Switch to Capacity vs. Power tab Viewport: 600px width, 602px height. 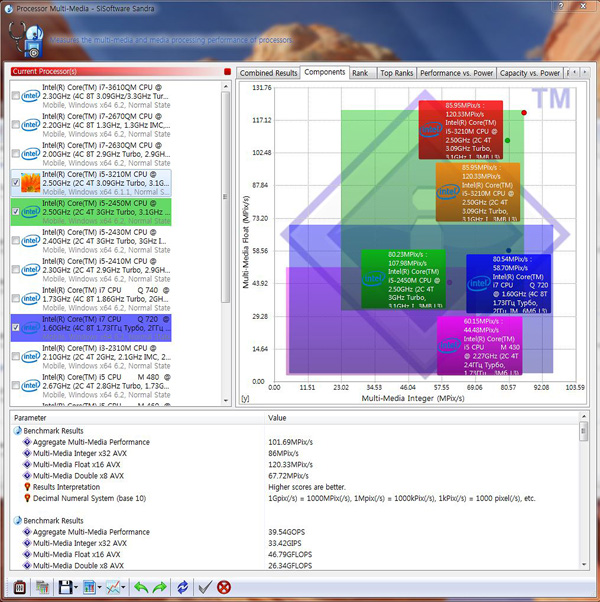click(x=530, y=73)
